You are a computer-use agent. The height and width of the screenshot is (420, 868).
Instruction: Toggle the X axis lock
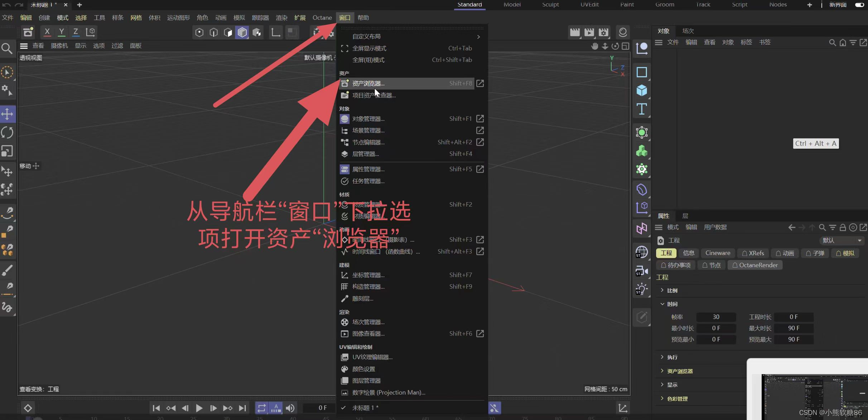click(47, 32)
